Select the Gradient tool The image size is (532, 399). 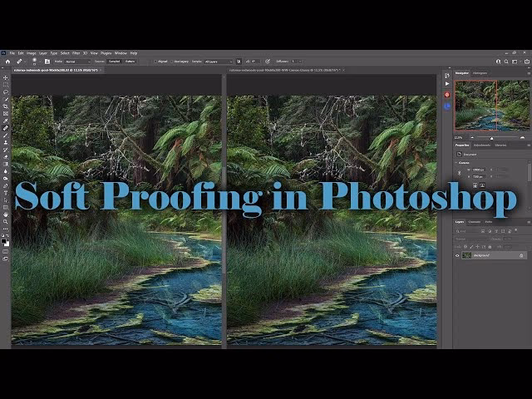point(6,164)
